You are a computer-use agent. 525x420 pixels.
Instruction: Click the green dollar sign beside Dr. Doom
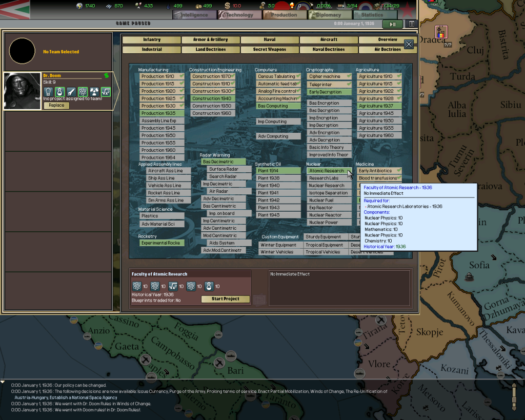106,76
